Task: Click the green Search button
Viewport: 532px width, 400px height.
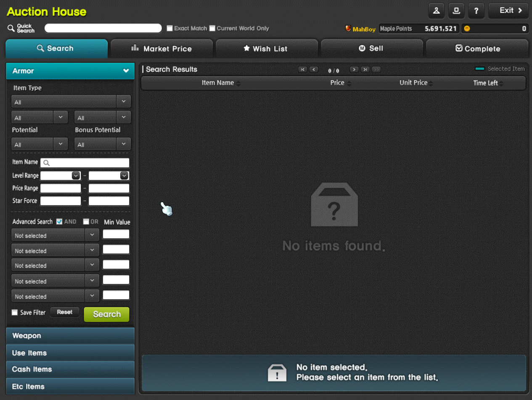Action: (x=106, y=314)
